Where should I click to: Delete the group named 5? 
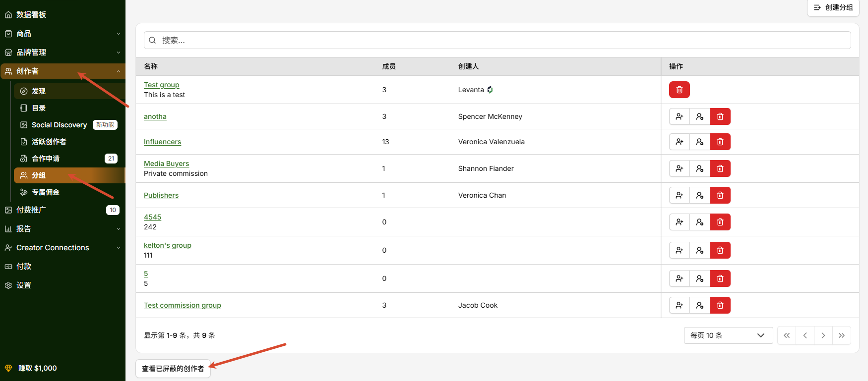(720, 278)
